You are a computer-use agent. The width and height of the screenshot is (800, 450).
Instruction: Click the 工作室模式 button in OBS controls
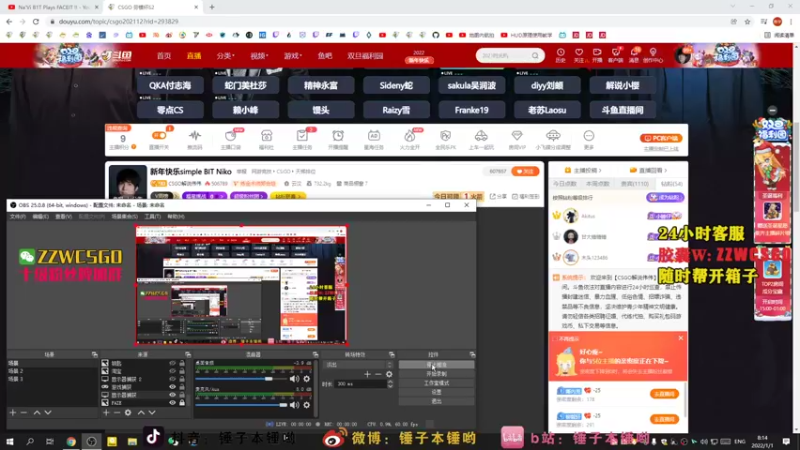436,383
